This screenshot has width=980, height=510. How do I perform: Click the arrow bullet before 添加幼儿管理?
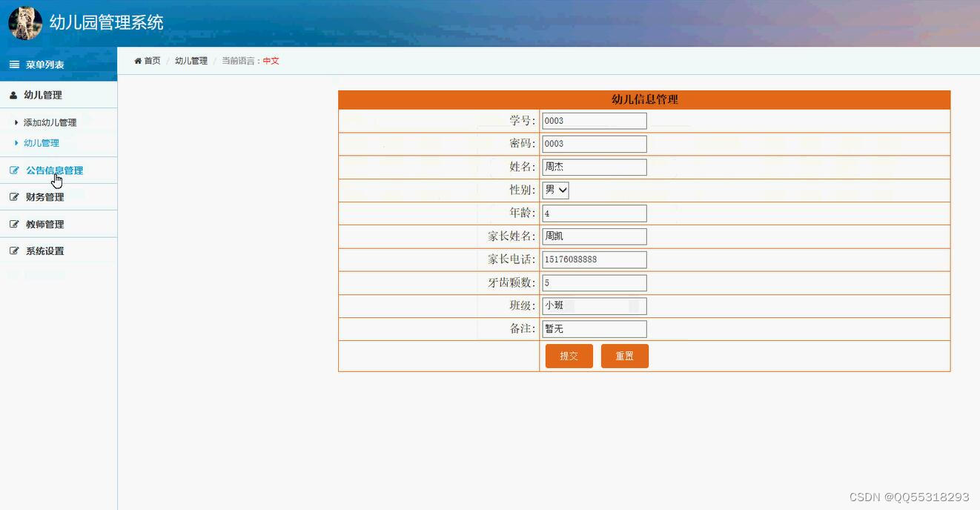pyautogui.click(x=17, y=122)
